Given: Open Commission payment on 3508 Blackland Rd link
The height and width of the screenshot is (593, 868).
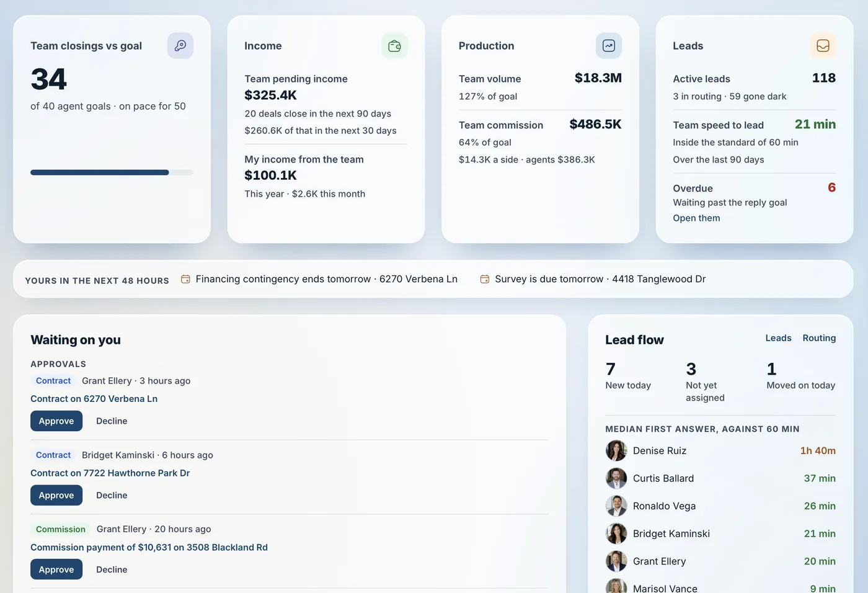Looking at the screenshot, I should [x=149, y=548].
